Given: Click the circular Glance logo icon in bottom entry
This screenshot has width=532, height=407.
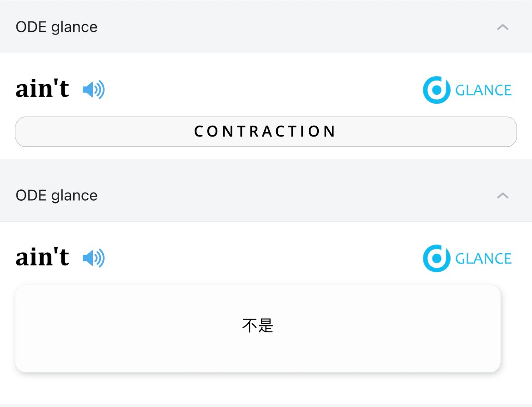Looking at the screenshot, I should pos(436,259).
